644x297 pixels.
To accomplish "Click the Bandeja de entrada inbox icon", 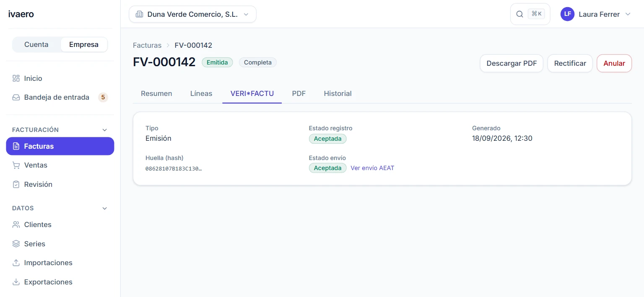I will (x=16, y=97).
